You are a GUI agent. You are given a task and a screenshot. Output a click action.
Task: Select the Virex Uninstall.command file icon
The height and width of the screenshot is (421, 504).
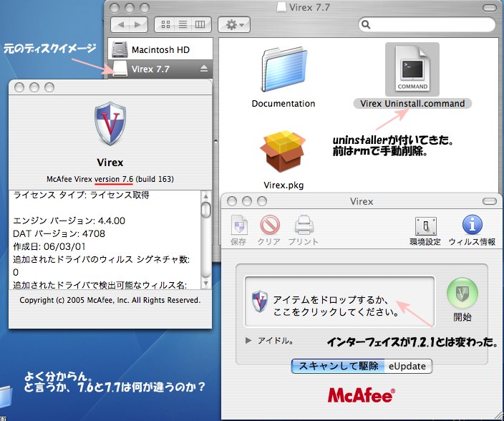[412, 69]
